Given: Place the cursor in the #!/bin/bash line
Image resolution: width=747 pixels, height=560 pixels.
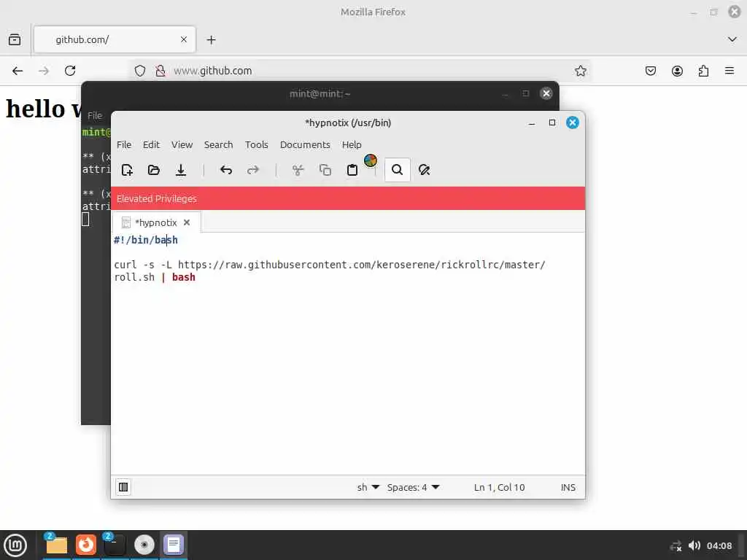Looking at the screenshot, I should click(x=146, y=240).
